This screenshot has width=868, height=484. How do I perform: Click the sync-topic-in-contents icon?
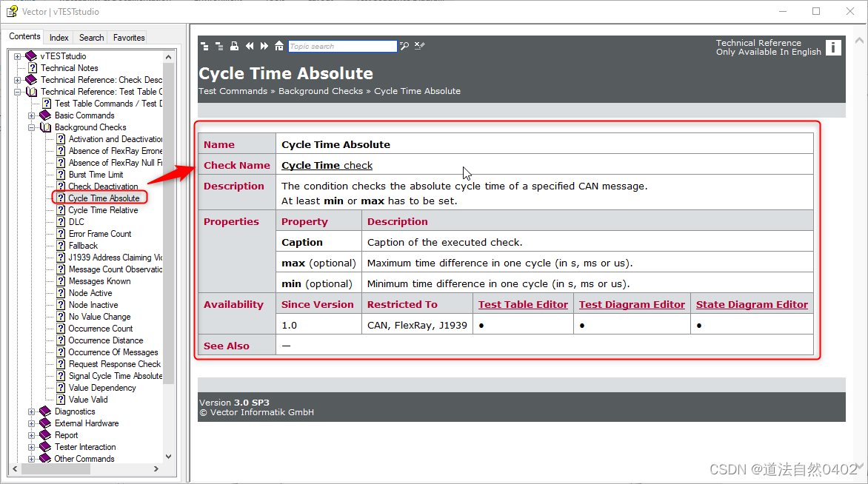click(204, 45)
